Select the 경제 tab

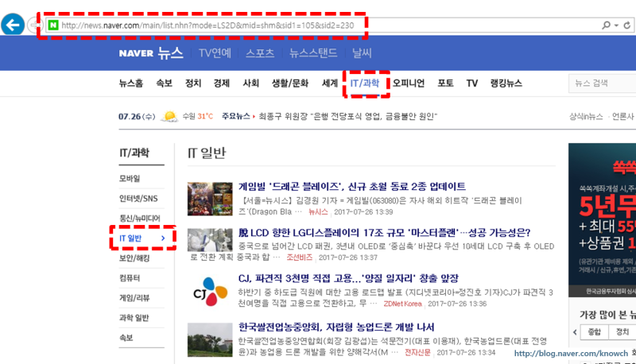point(222,83)
